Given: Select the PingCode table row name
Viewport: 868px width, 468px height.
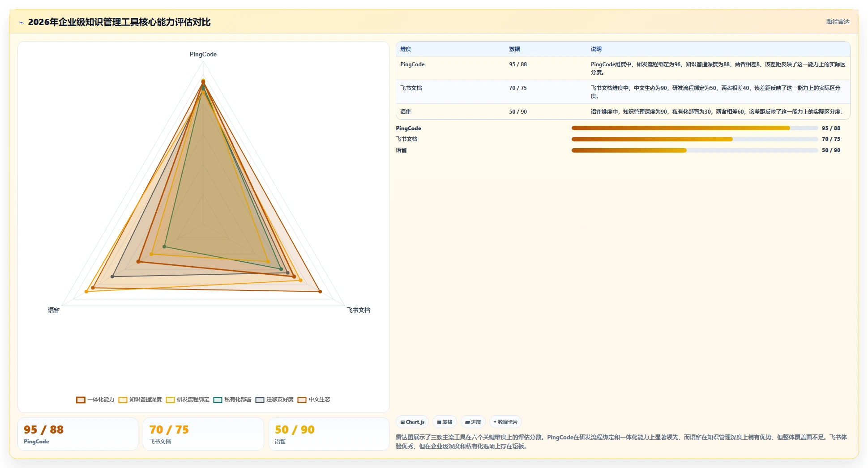Looking at the screenshot, I should pos(412,64).
